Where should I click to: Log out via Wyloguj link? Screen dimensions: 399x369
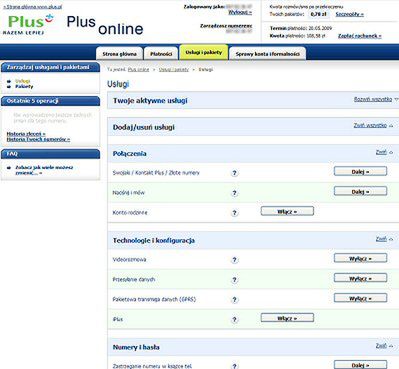point(240,12)
